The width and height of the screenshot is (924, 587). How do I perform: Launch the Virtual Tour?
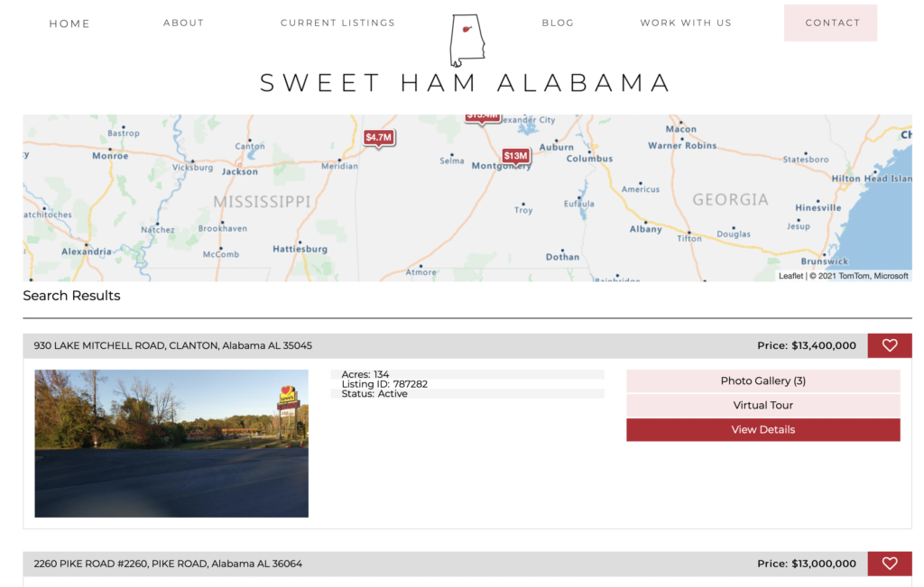(763, 405)
